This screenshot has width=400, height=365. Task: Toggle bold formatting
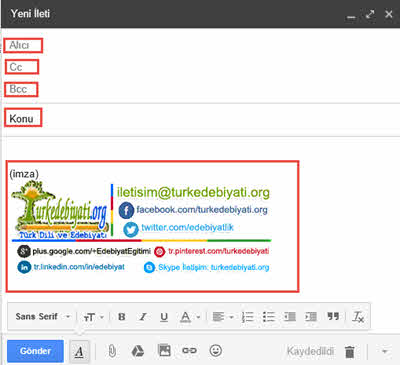pyautogui.click(x=122, y=317)
